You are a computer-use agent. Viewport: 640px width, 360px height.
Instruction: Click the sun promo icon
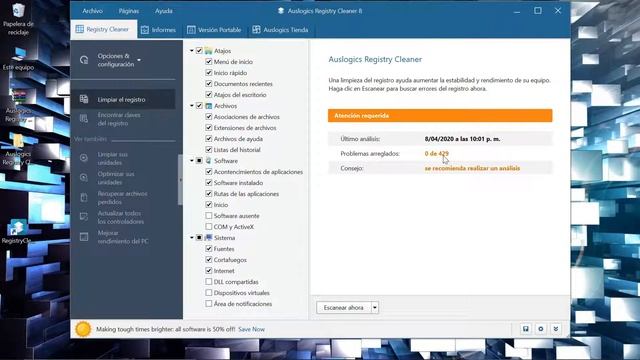[x=83, y=329]
